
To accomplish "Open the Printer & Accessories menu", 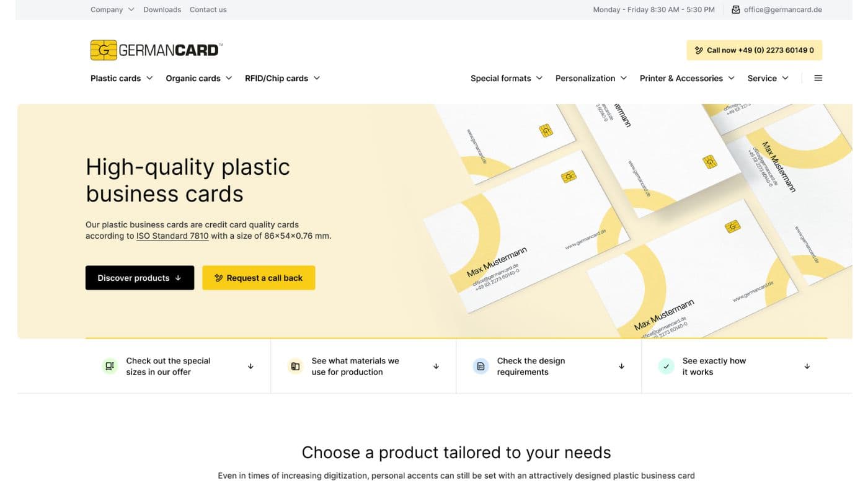I will 687,78.
